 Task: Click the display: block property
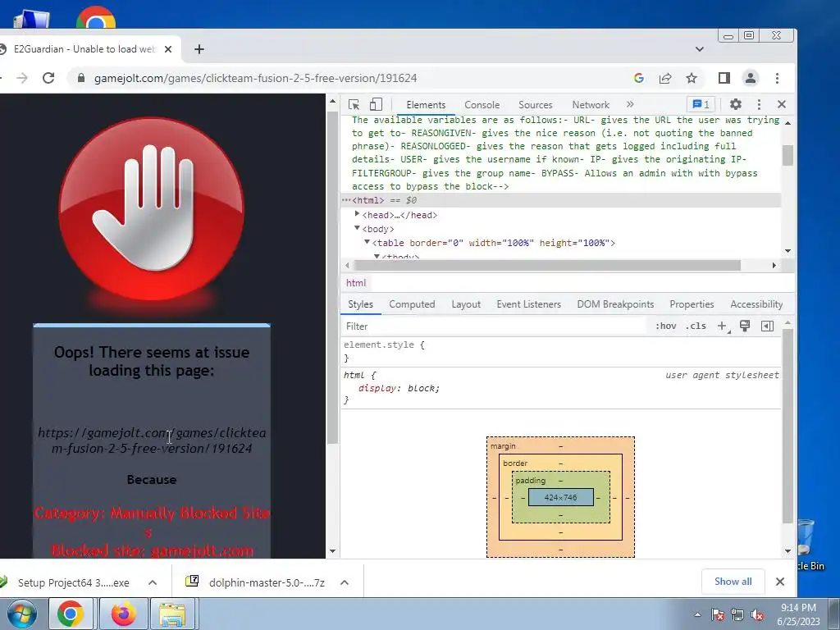tap(399, 388)
